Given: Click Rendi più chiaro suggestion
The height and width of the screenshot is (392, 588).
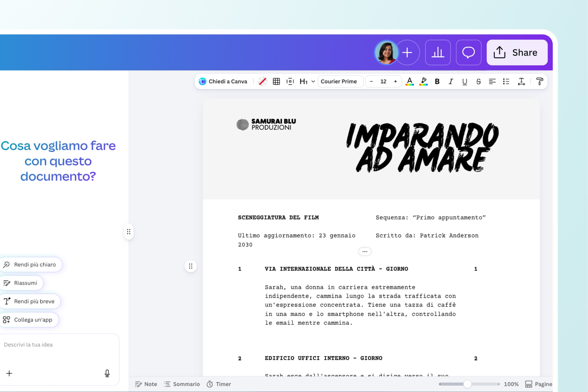Looking at the screenshot, I should (x=30, y=264).
